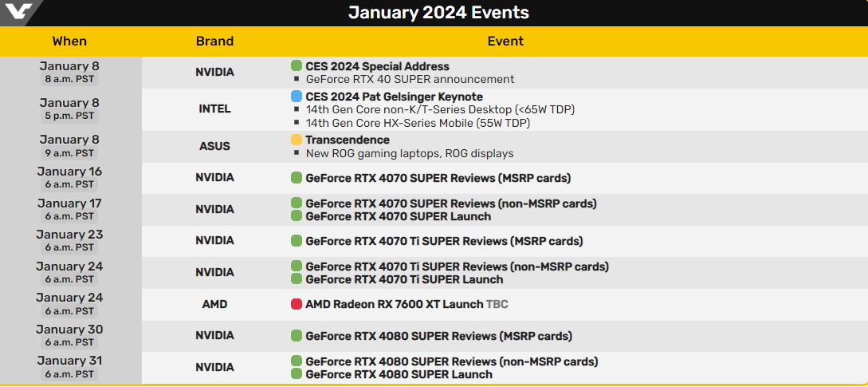Click NVIDIA brand in the January 16 row
868x387 pixels.
pyautogui.click(x=214, y=177)
